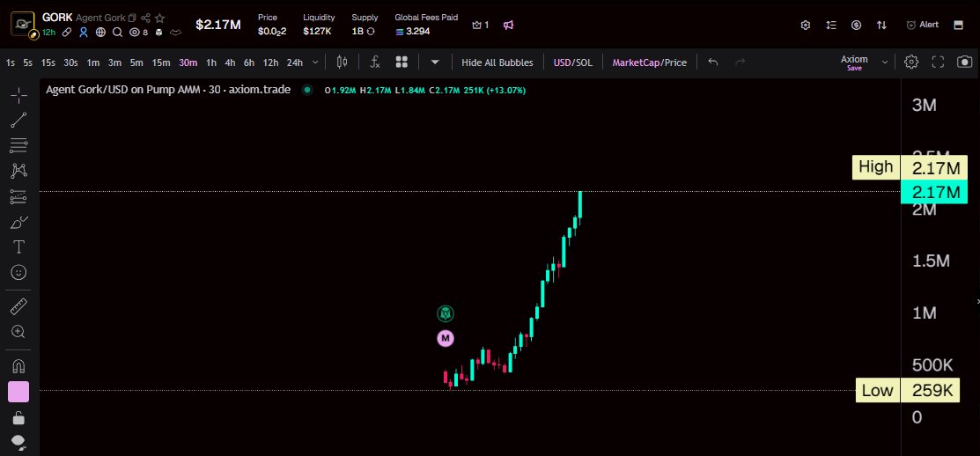Click the green bubble marker on chart
Viewport: 980px width, 456px height.
[445, 313]
